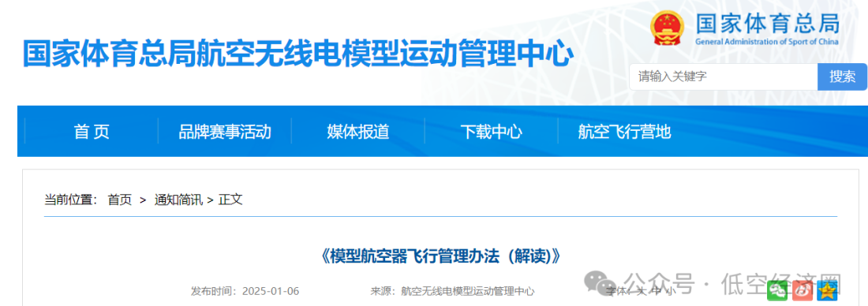
Task: Set font size to 中
Action: click(656, 291)
